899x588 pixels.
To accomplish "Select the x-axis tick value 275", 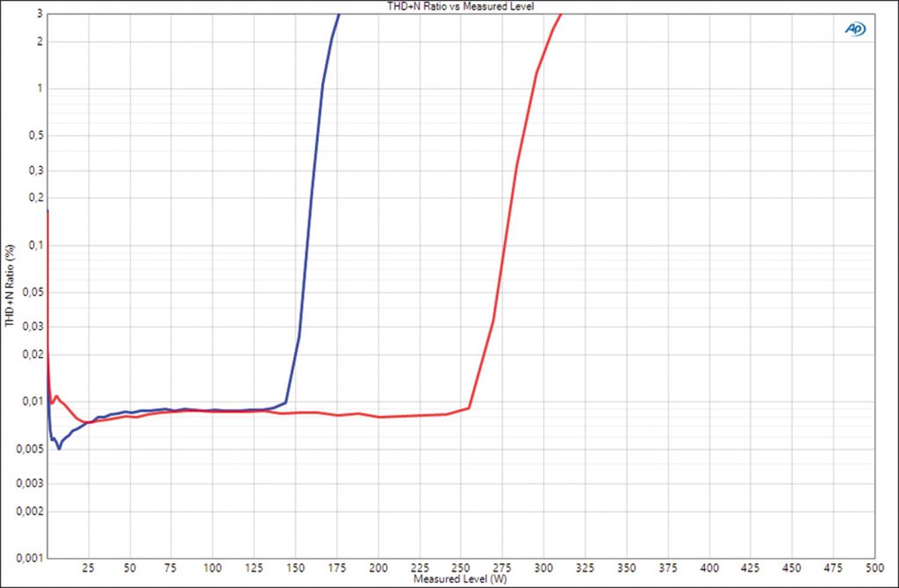I will pos(502,568).
